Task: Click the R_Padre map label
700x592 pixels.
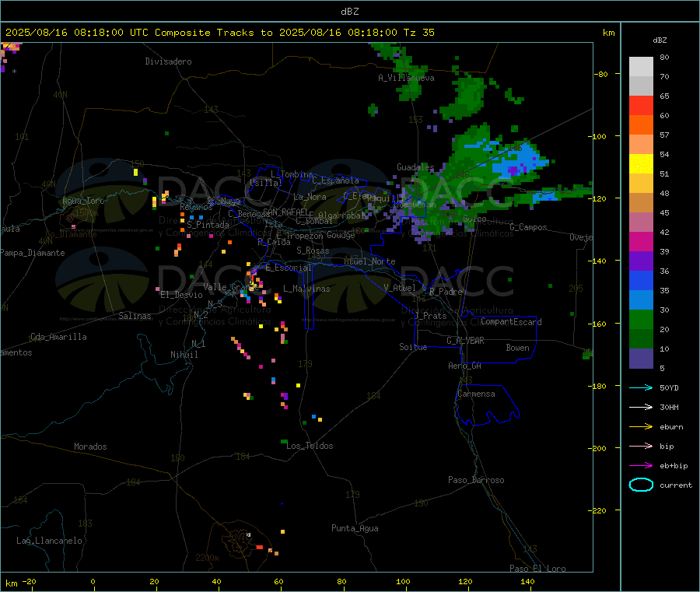Action: tap(446, 292)
